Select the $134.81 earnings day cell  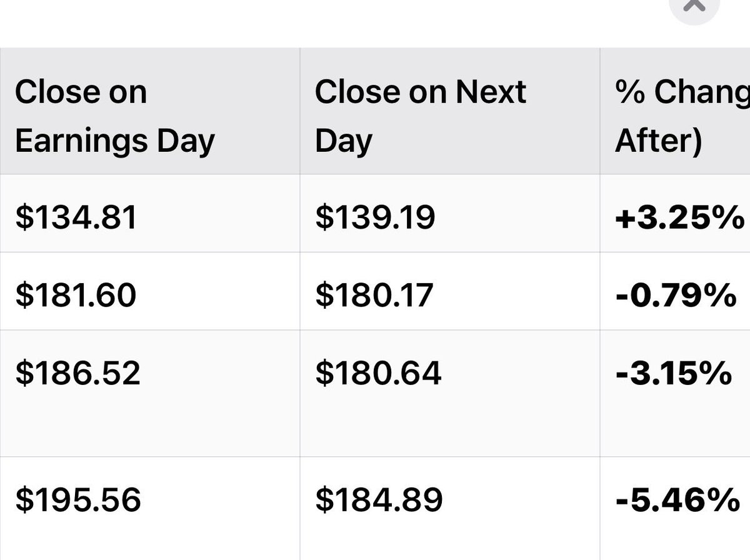(x=150, y=213)
